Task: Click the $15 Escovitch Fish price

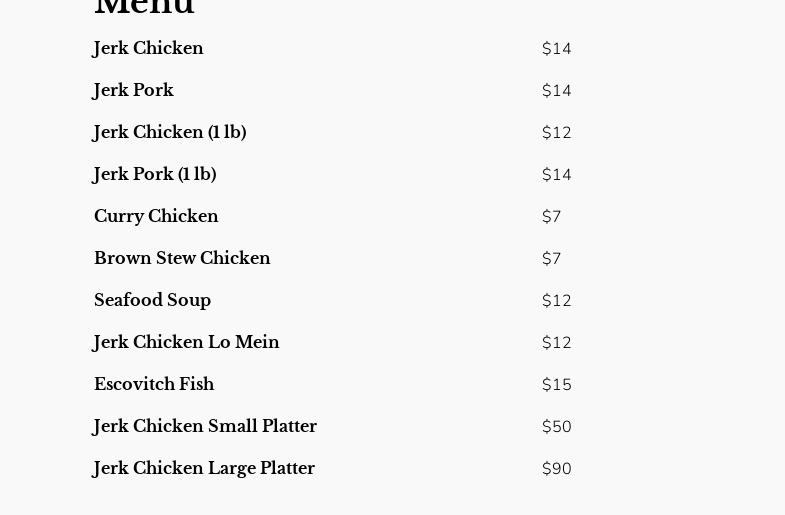Action: pyautogui.click(x=557, y=385)
